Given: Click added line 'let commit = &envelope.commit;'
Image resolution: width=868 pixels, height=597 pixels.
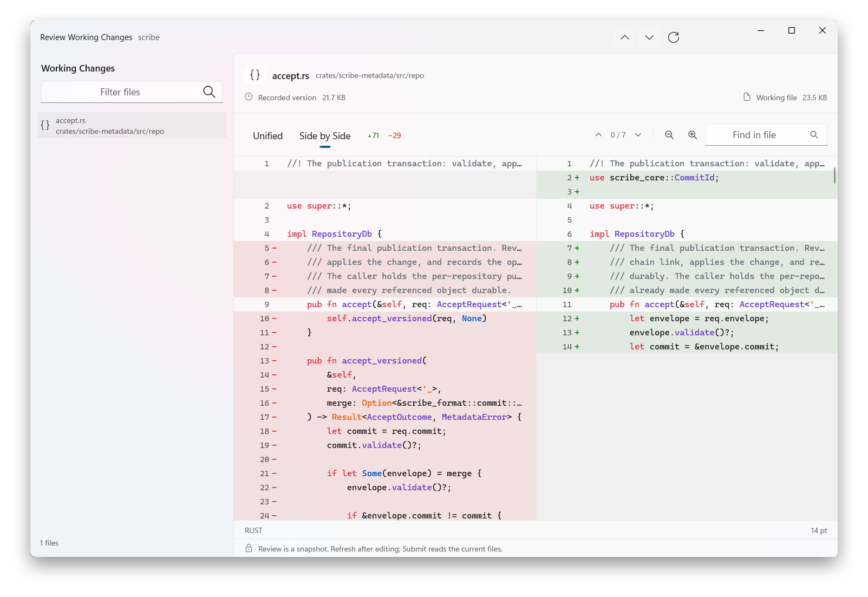Looking at the screenshot, I should pyautogui.click(x=687, y=347).
